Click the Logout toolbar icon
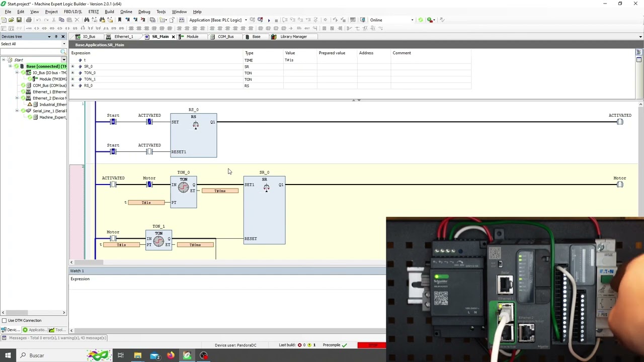Screen dimensions: 644x362 point(260,20)
